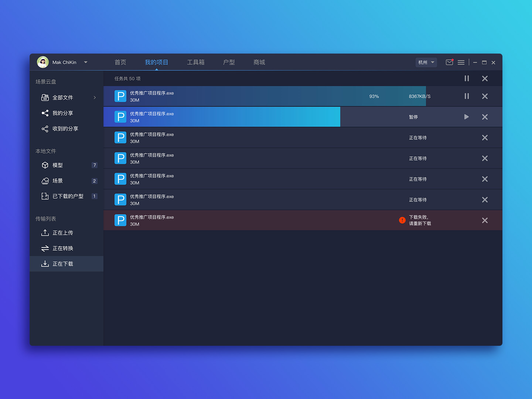The image size is (532, 399).
Task: Expand the 全部文件 chevron
Action: coord(95,98)
